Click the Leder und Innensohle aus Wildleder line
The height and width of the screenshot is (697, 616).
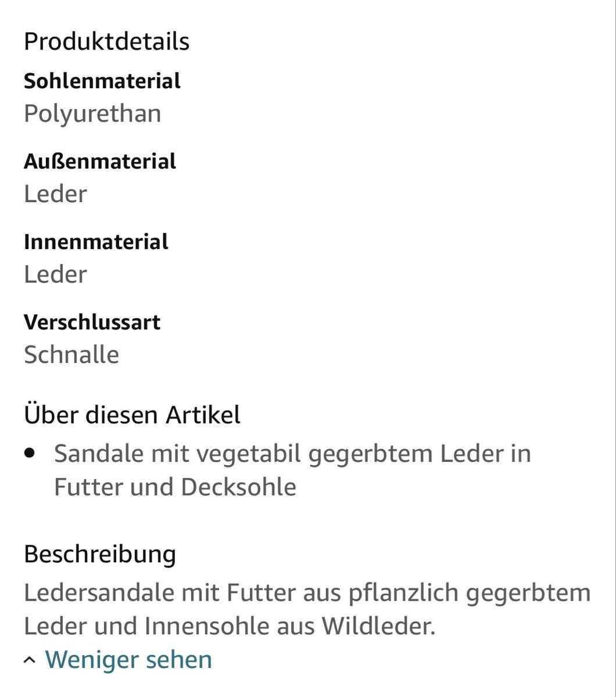(230, 626)
